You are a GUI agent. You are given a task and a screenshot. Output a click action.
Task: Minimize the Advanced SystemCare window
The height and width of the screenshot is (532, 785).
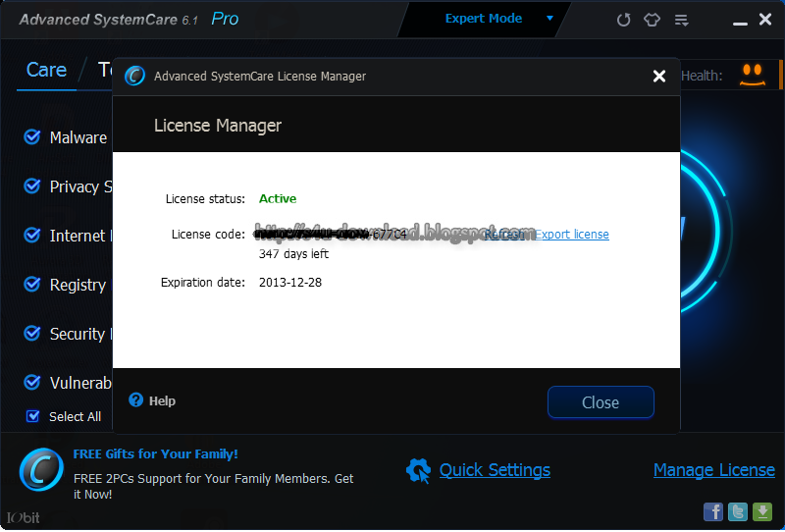tap(740, 22)
